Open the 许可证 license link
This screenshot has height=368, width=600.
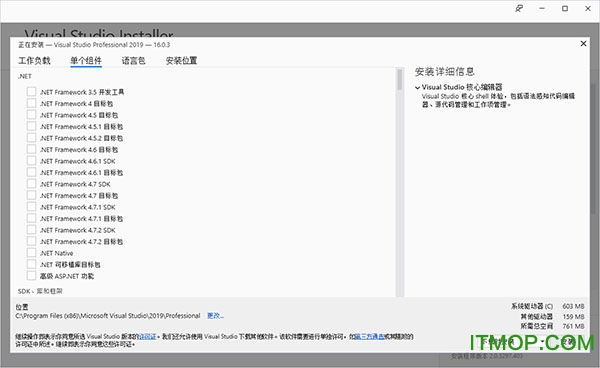pyautogui.click(x=148, y=337)
